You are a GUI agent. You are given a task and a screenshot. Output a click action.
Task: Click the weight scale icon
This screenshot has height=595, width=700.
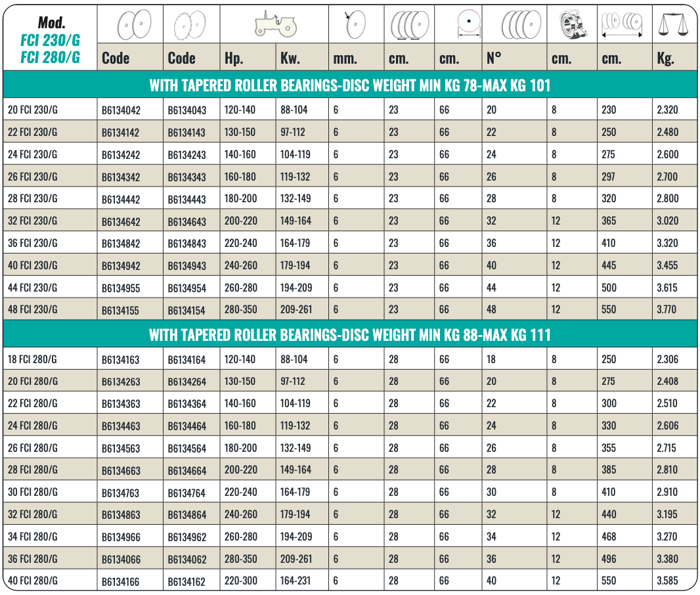coord(674,25)
